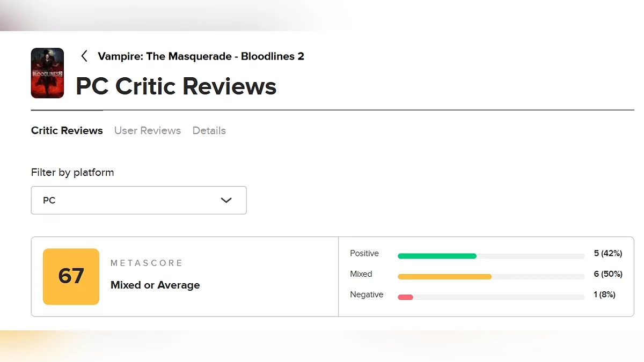This screenshot has width=644, height=362.
Task: Open the Details tab
Action: pos(209,130)
